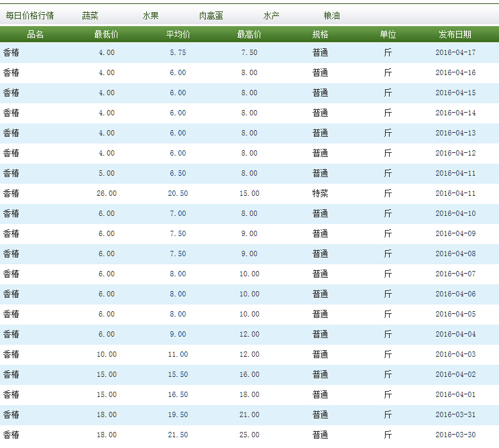This screenshot has height=448, width=499.
Task: Click the 18.00 highest price on 2016-04-01
Action: tap(249, 394)
